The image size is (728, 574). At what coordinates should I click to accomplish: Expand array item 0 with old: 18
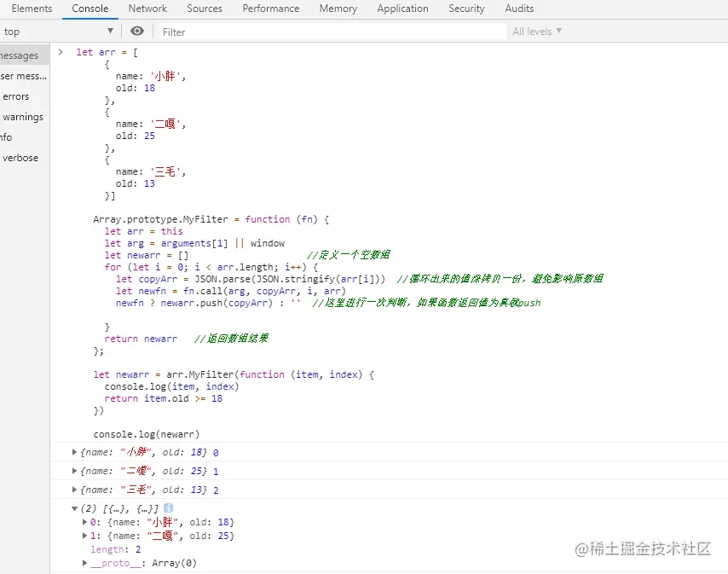(x=84, y=522)
